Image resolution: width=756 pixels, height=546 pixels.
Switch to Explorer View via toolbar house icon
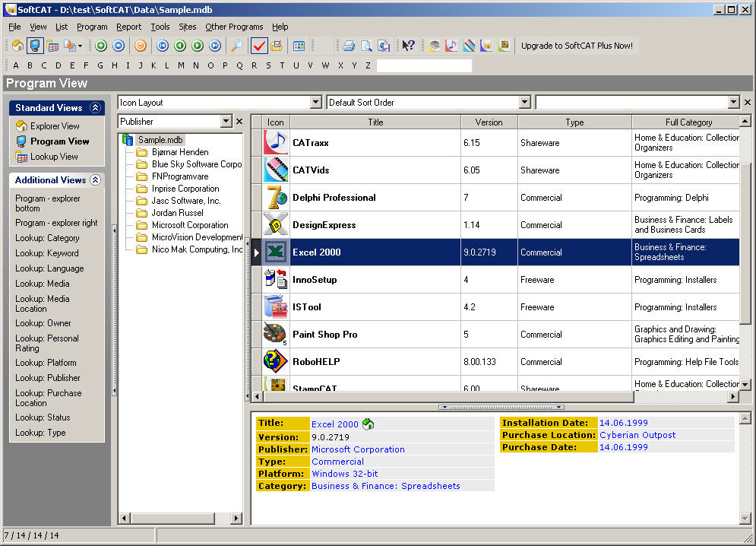click(x=17, y=46)
